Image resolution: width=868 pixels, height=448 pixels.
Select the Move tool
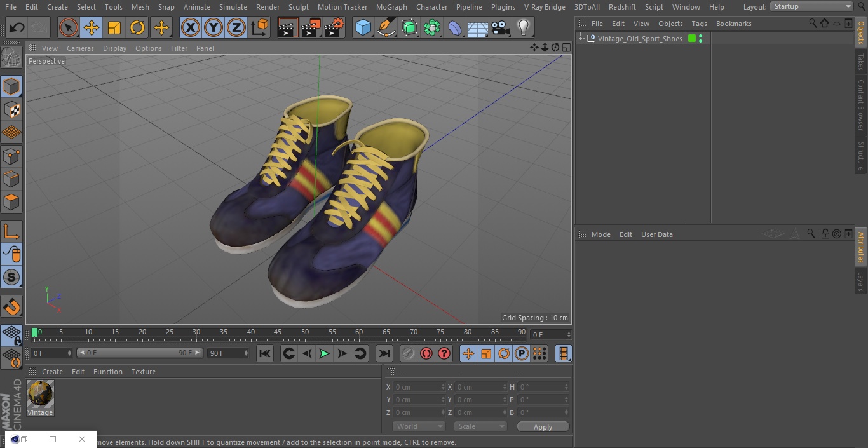92,27
